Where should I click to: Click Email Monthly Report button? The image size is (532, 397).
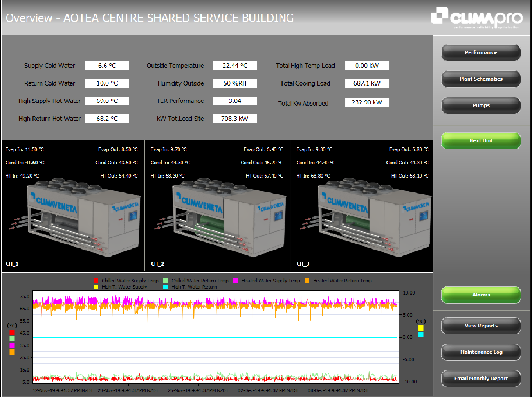pos(481,378)
